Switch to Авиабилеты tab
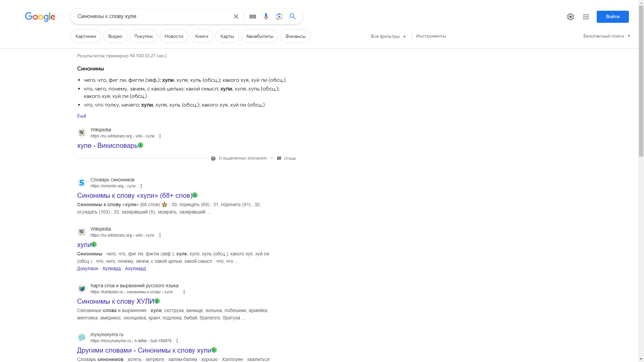 [260, 36]
